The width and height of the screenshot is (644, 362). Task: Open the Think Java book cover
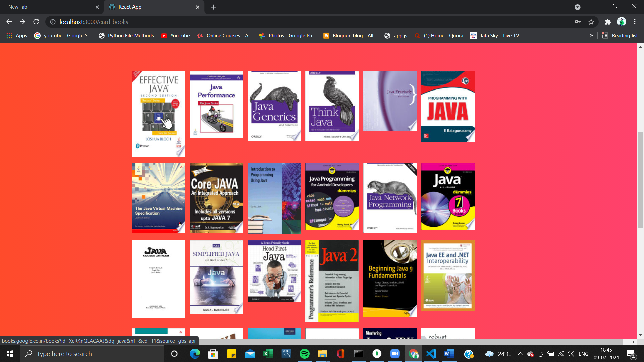point(332,106)
